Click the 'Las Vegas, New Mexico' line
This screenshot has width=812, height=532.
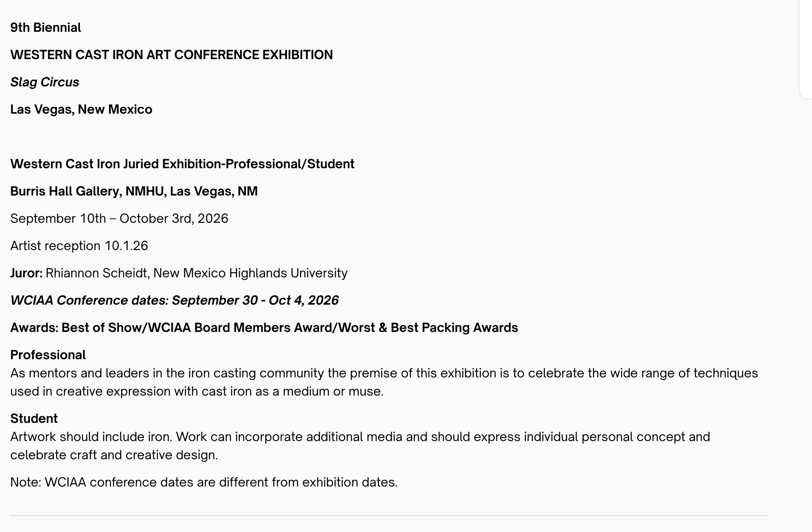point(81,110)
